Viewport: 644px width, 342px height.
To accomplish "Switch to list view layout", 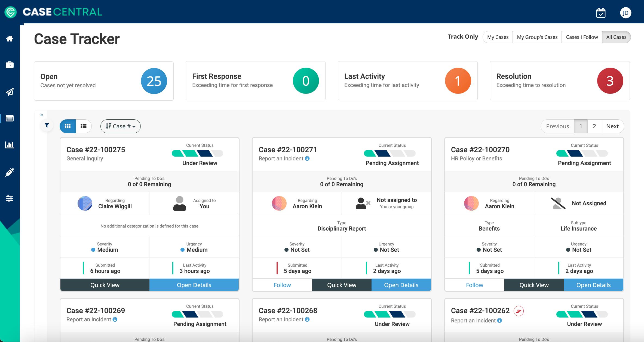I will tap(84, 126).
